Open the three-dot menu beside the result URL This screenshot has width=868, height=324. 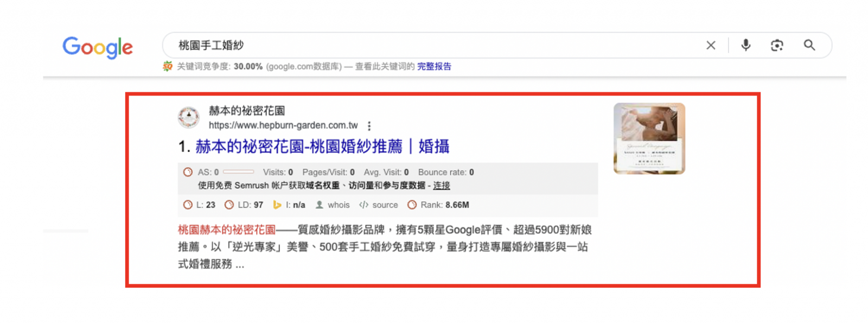coord(369,126)
